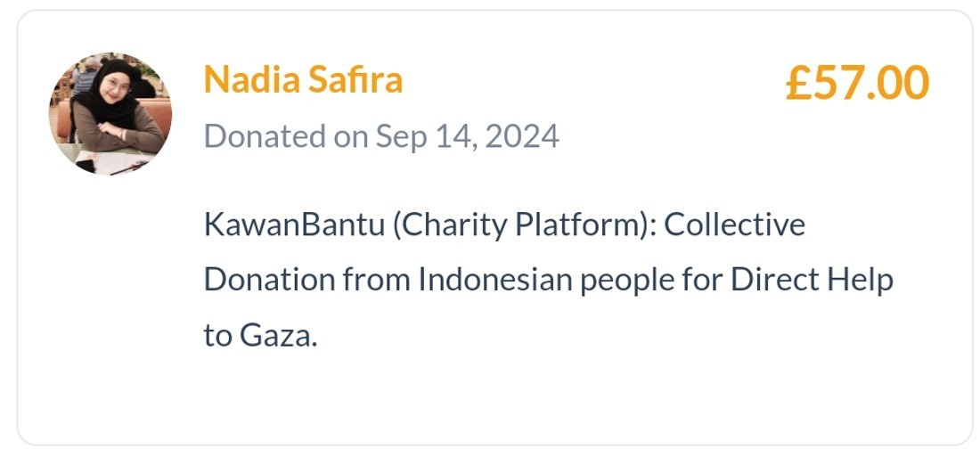Image resolution: width=980 pixels, height=449 pixels.
Task: Click Nadia Safira's profile photo
Action: coord(110,113)
